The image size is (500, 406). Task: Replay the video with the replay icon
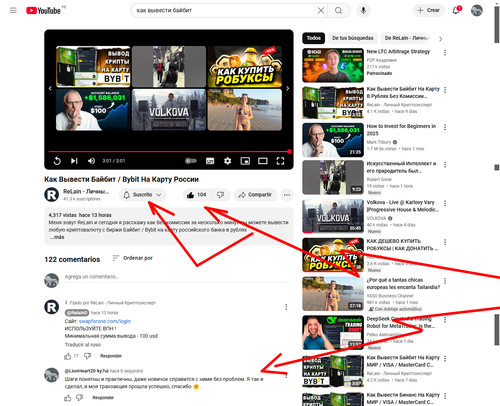click(x=57, y=161)
